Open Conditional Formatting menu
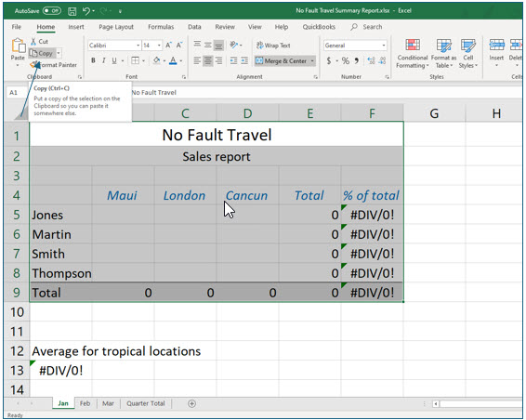This screenshot has height=420, width=526. [x=413, y=54]
